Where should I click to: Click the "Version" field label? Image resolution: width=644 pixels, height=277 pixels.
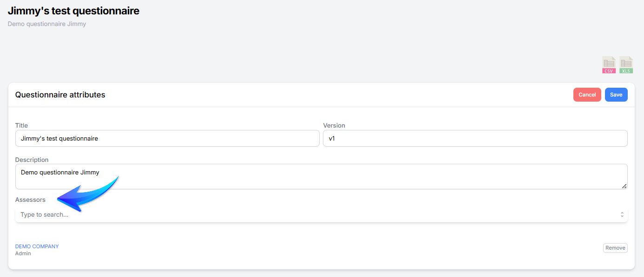point(334,125)
